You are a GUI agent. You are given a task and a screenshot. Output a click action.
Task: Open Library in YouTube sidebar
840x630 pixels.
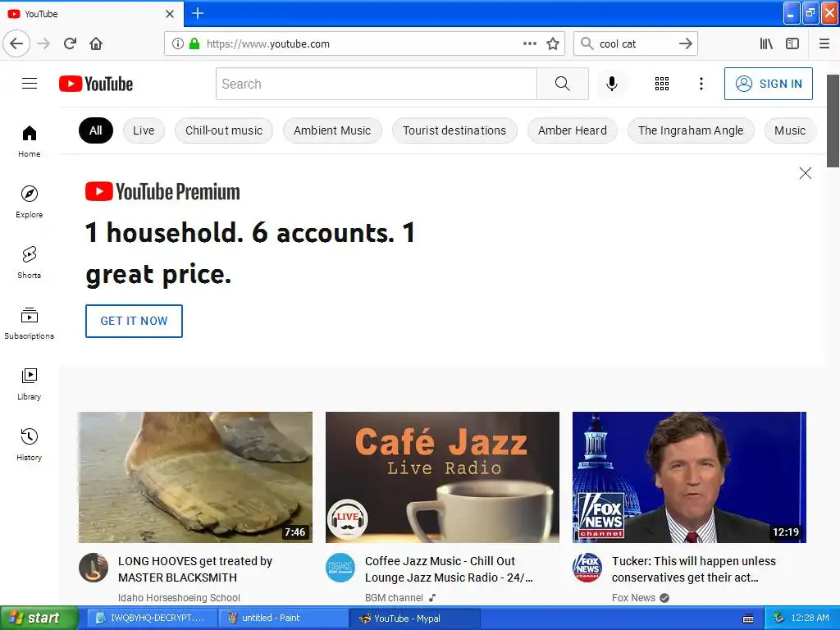coord(29,384)
